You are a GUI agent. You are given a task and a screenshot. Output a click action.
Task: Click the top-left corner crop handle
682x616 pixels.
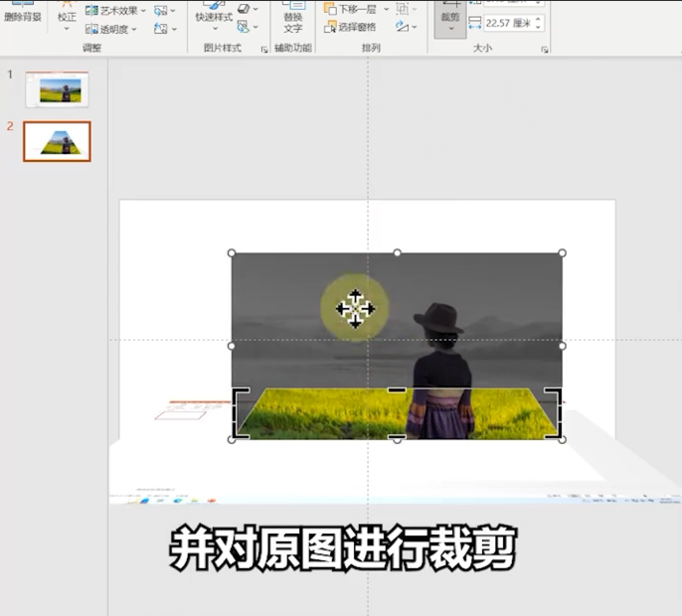pyautogui.click(x=241, y=396)
